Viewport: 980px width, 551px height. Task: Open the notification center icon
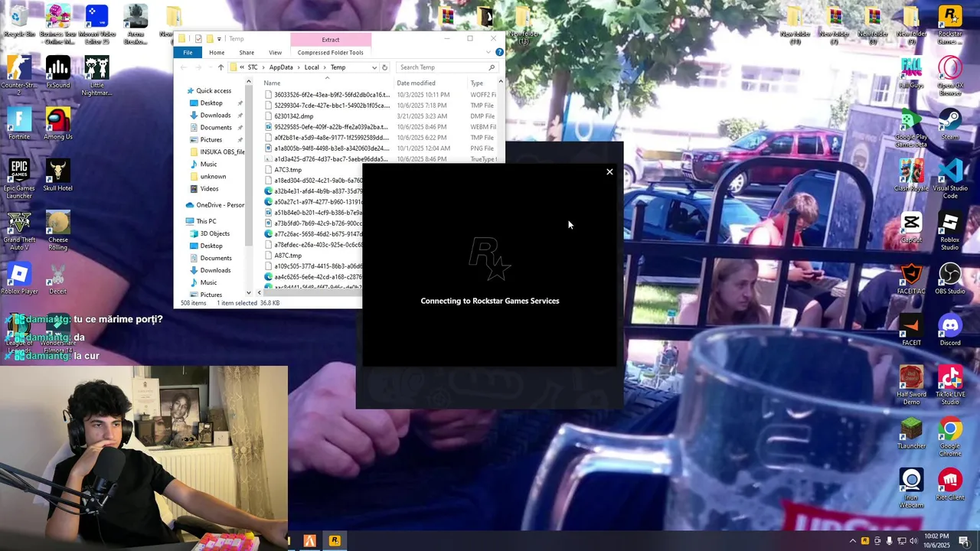coord(964,541)
